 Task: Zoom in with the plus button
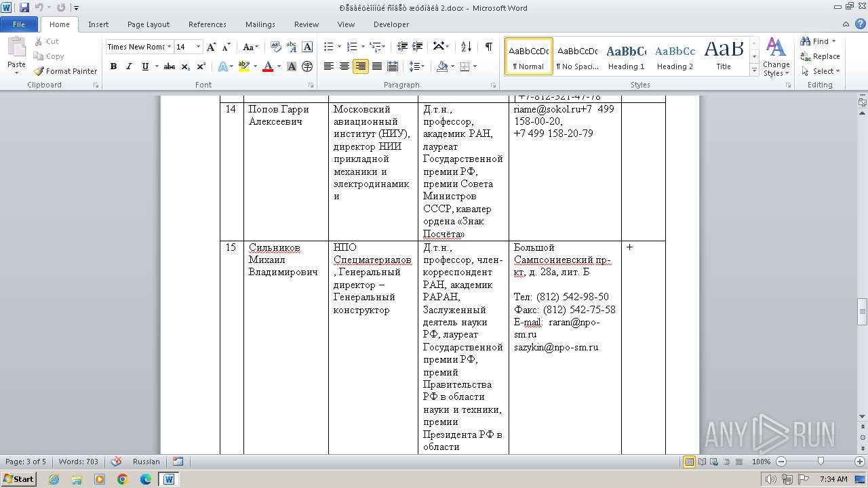[x=860, y=462]
